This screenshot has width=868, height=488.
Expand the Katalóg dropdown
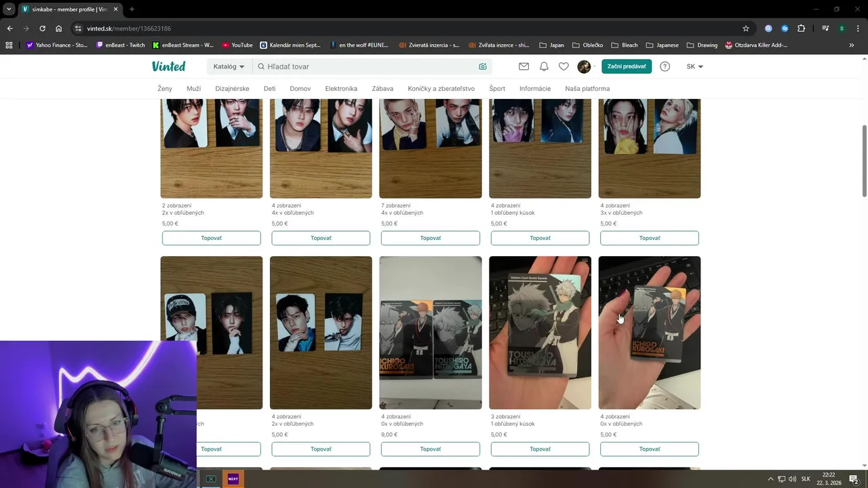coord(229,66)
